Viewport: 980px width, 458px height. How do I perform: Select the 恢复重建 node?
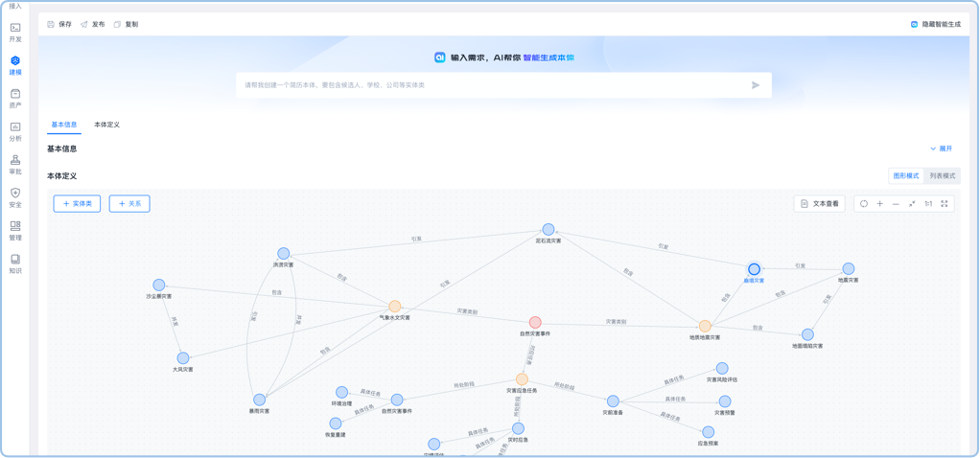click(x=336, y=424)
